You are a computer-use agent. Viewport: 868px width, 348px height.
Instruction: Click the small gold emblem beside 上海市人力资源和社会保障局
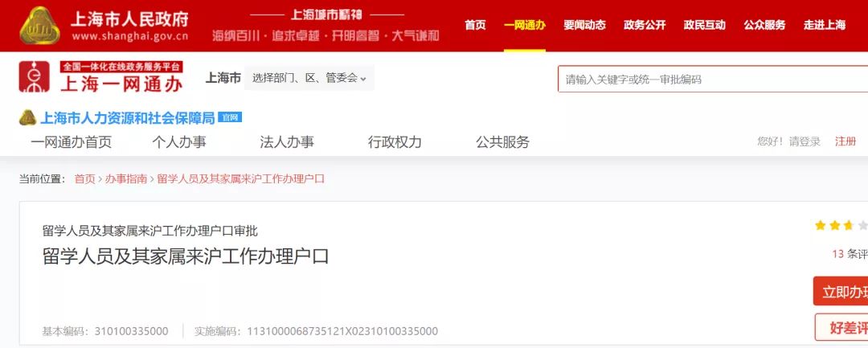click(x=27, y=117)
